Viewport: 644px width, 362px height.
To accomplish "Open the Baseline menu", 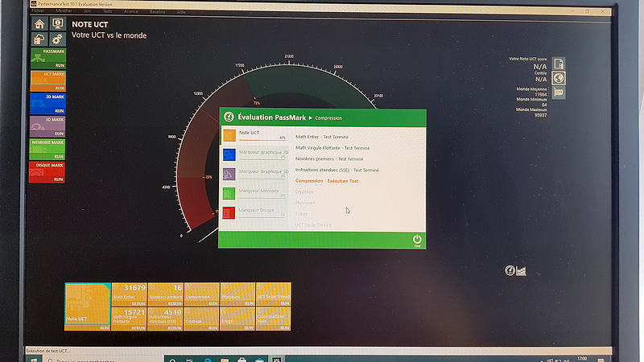I will pyautogui.click(x=157, y=12).
